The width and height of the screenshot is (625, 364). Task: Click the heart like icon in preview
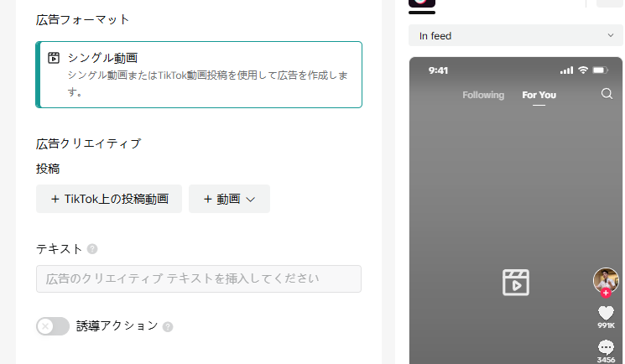tap(606, 313)
